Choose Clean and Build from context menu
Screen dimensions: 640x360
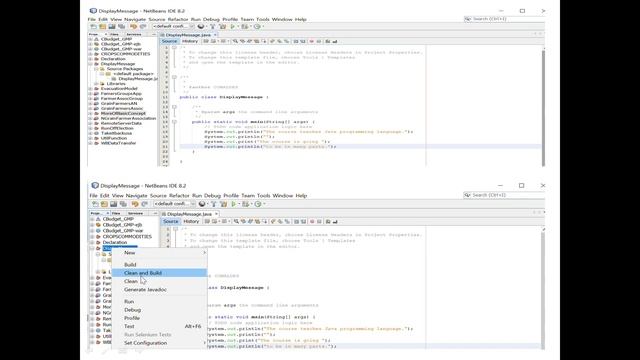[x=160, y=273]
